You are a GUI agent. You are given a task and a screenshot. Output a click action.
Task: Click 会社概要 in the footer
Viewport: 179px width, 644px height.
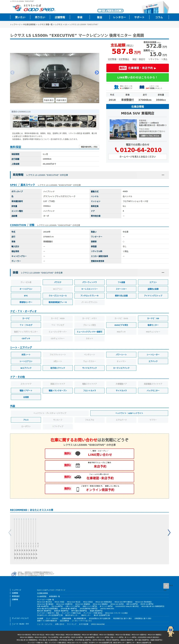[40, 618]
